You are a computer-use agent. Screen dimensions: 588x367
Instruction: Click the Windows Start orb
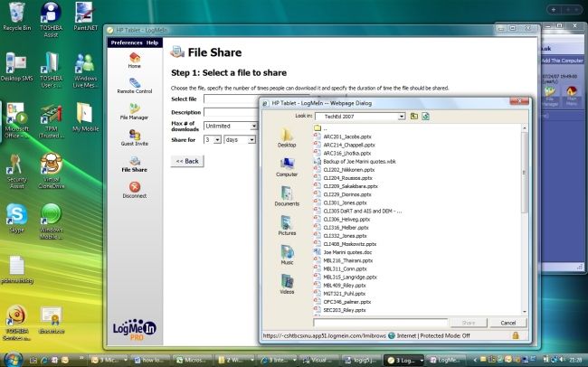(14, 360)
